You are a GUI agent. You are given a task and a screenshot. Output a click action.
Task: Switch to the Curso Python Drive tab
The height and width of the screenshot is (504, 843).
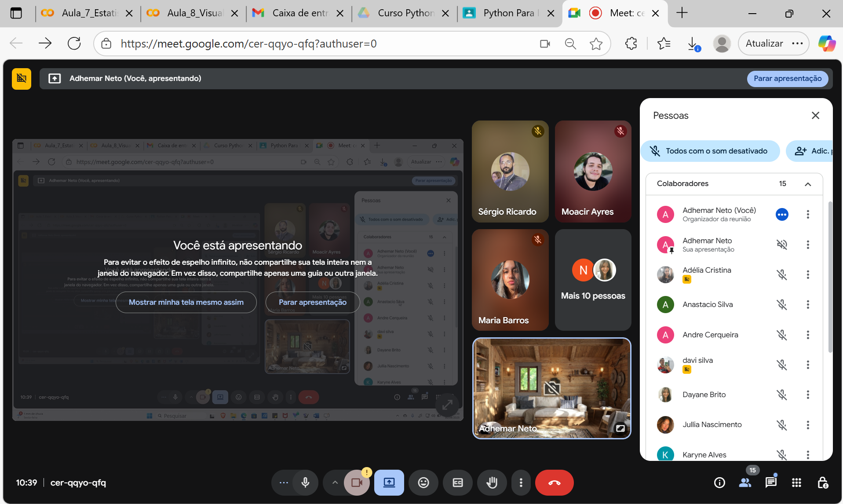tap(404, 13)
